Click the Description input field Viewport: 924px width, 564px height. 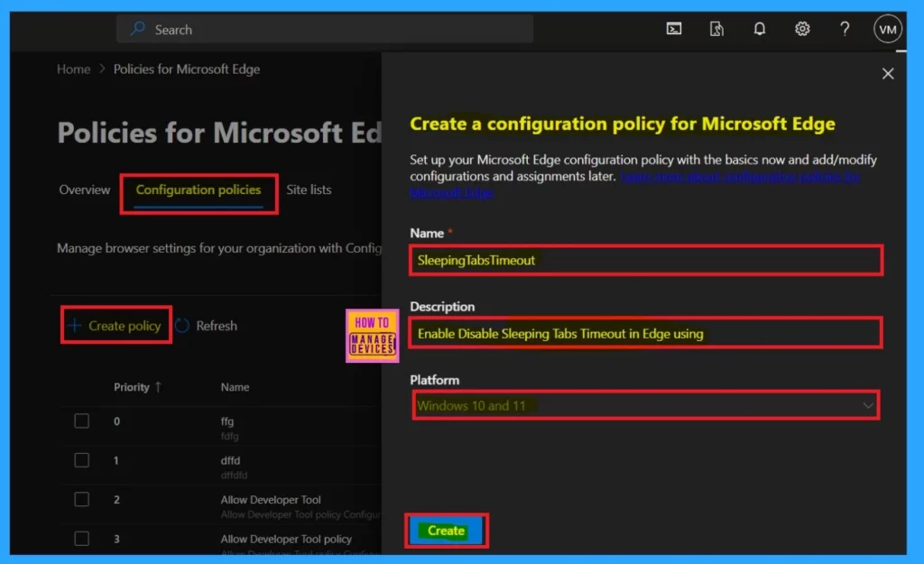[646, 334]
